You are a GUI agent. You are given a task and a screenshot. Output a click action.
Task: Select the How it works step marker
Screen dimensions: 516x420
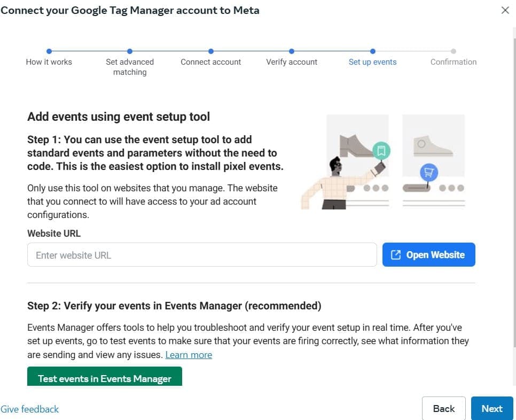pyautogui.click(x=49, y=51)
